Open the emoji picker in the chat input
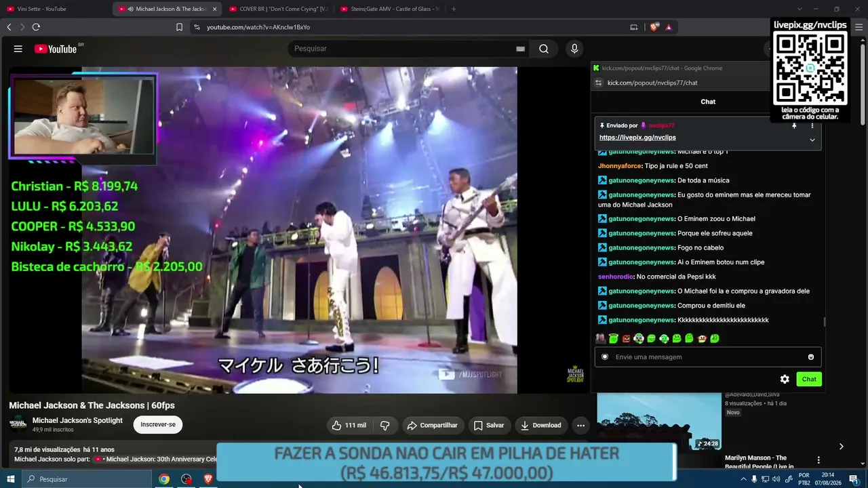Screen dimensions: 868x488 (811, 357)
